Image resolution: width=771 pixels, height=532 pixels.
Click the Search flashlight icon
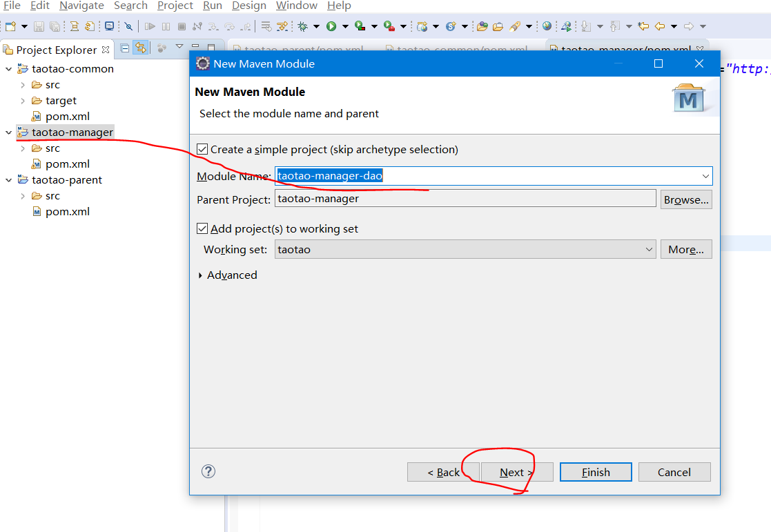(x=515, y=26)
